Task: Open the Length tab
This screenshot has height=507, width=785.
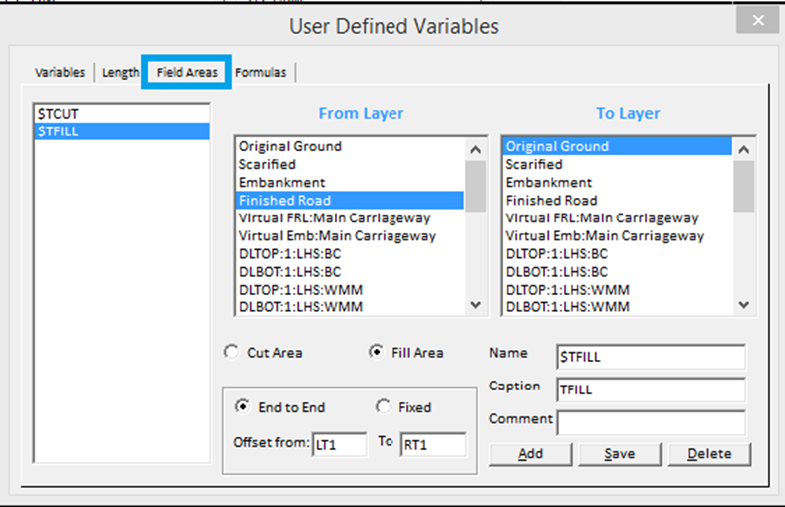Action: pos(120,73)
